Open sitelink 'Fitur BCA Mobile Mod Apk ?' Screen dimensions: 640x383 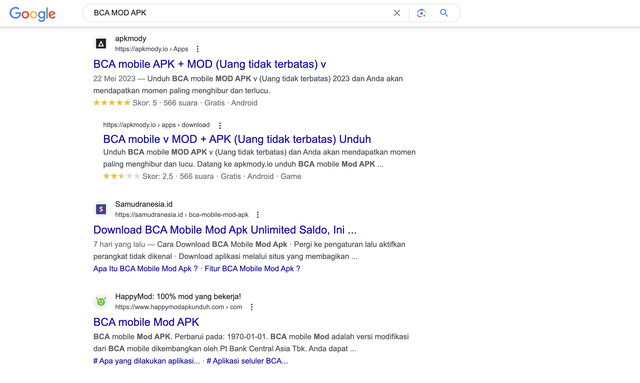[x=252, y=269]
